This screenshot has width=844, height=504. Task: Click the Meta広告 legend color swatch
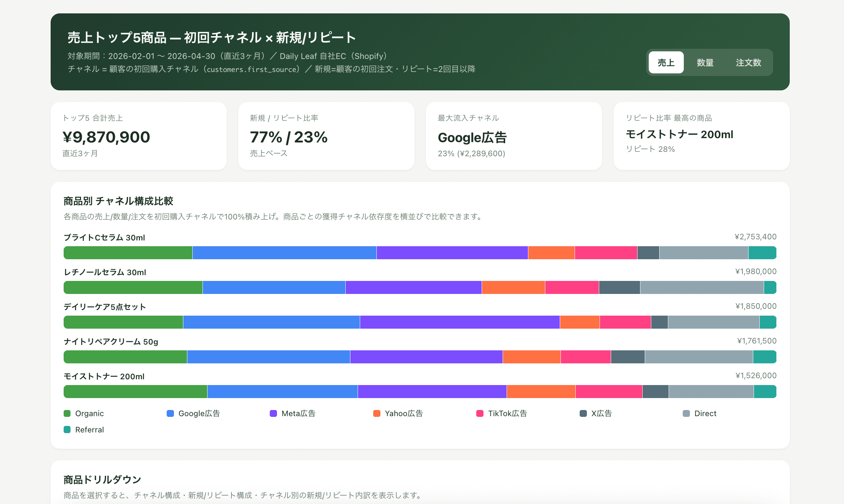[x=273, y=413]
